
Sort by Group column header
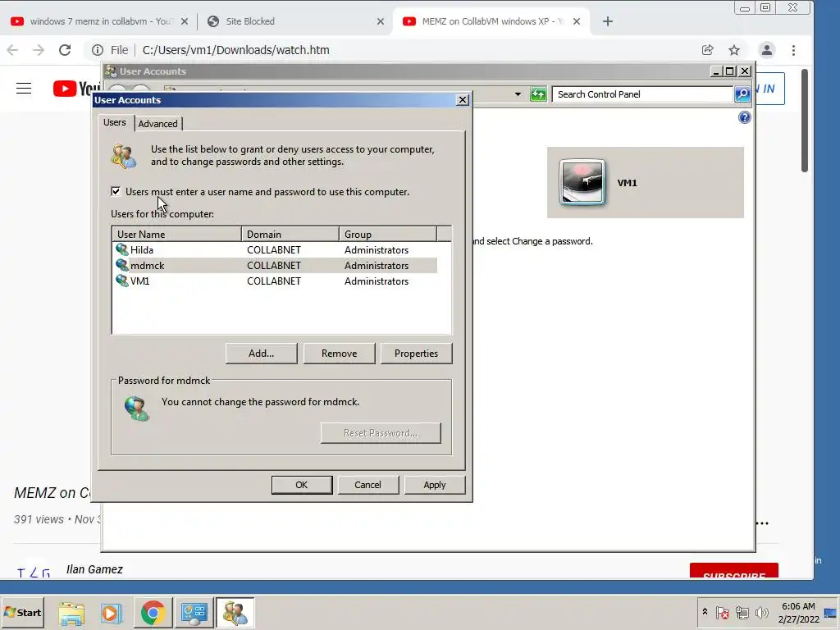[388, 234]
